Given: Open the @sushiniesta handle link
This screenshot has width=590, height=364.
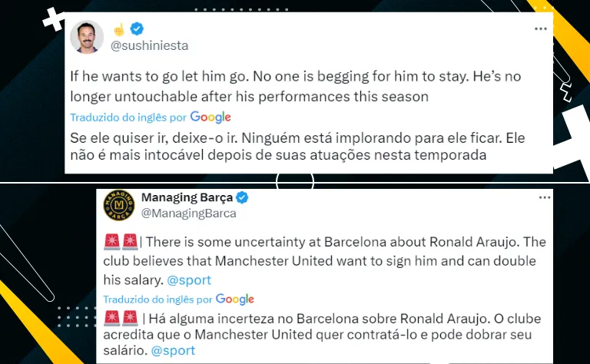Looking at the screenshot, I should 151,45.
